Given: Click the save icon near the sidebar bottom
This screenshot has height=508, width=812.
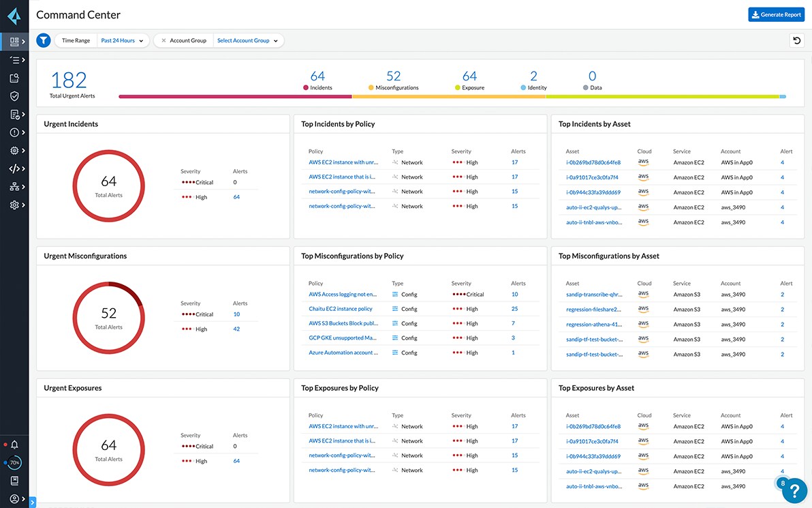Looking at the screenshot, I should point(14,481).
